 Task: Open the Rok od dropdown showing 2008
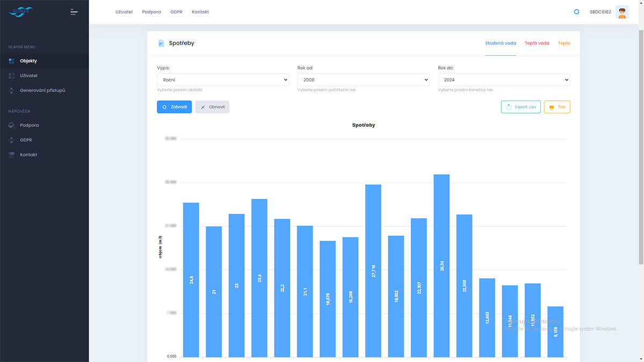[x=363, y=80]
